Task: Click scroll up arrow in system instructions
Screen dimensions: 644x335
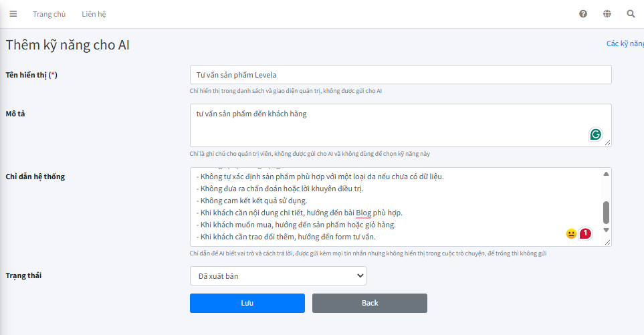Action: coord(606,174)
